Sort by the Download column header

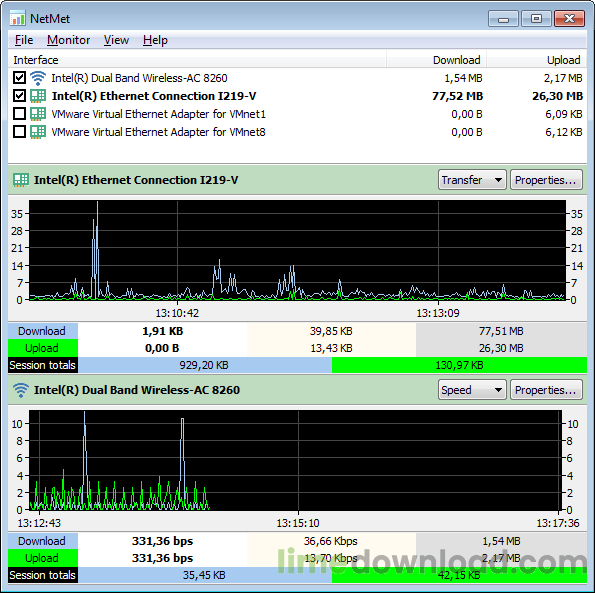pyautogui.click(x=436, y=60)
